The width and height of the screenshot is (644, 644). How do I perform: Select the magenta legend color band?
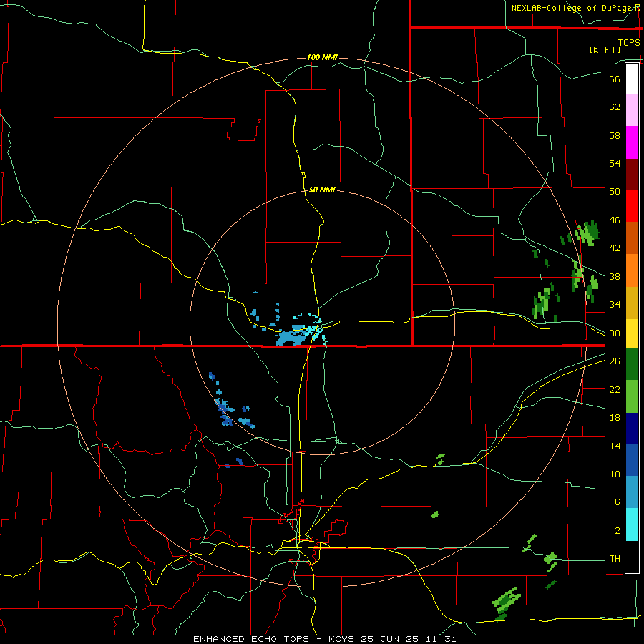(632, 142)
